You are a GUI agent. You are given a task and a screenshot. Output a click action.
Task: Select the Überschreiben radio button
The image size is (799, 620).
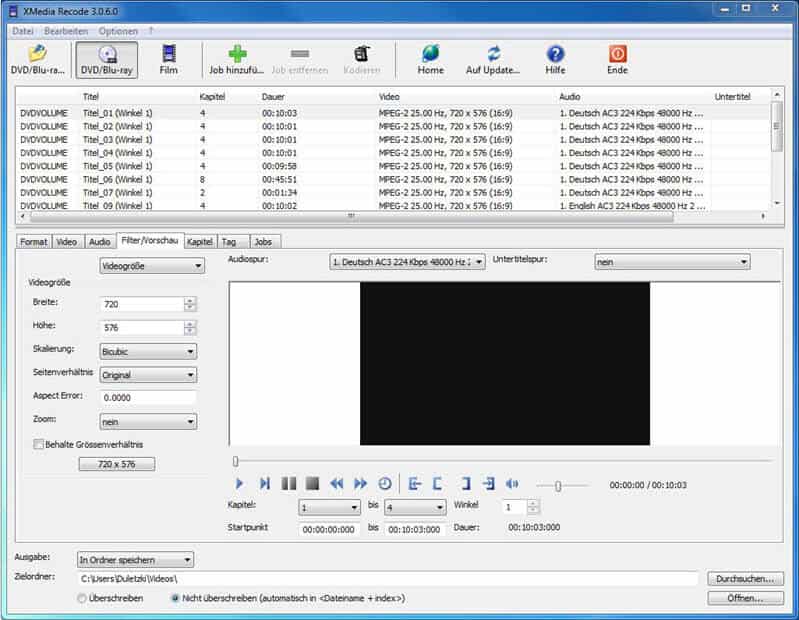[x=82, y=599]
